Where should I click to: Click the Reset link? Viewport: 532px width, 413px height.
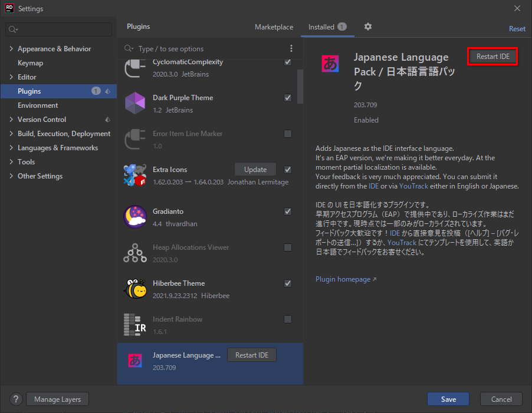point(517,29)
